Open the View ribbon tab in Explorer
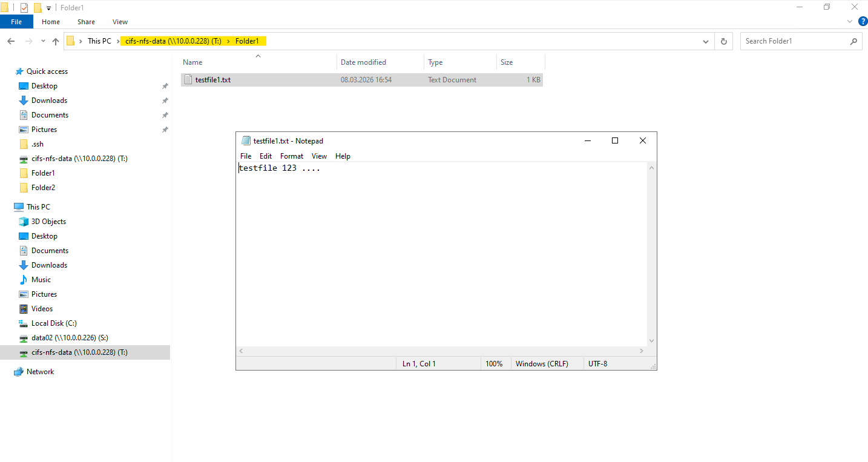 120,22
